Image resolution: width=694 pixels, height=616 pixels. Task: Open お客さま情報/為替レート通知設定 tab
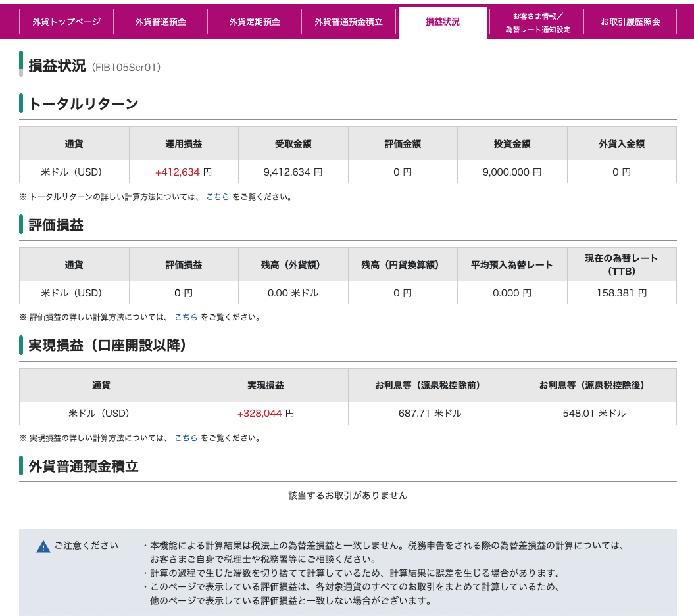coord(537,23)
